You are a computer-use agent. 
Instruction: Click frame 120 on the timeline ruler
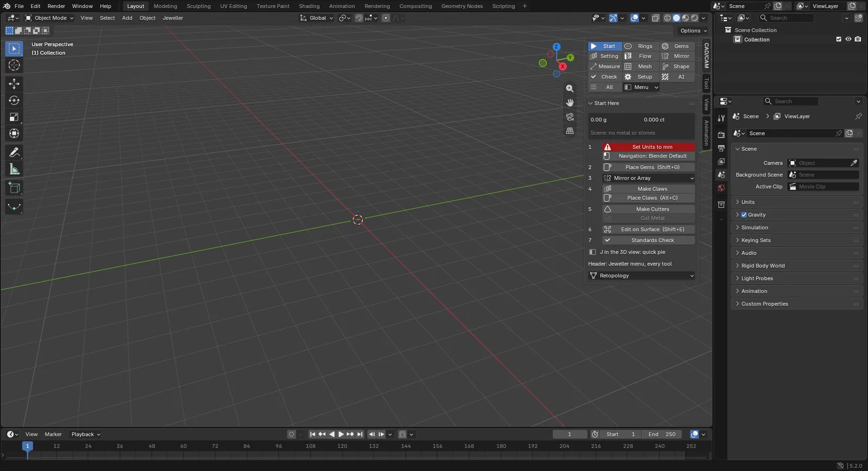pyautogui.click(x=342, y=446)
